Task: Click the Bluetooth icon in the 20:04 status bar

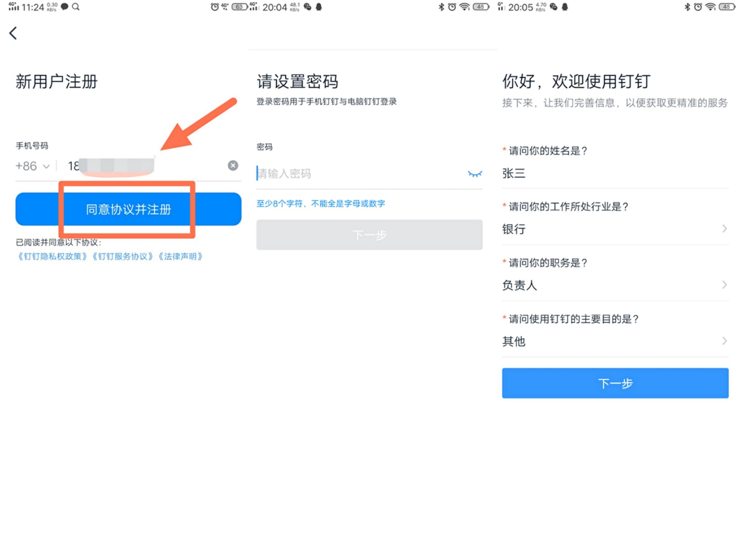Action: point(441,7)
